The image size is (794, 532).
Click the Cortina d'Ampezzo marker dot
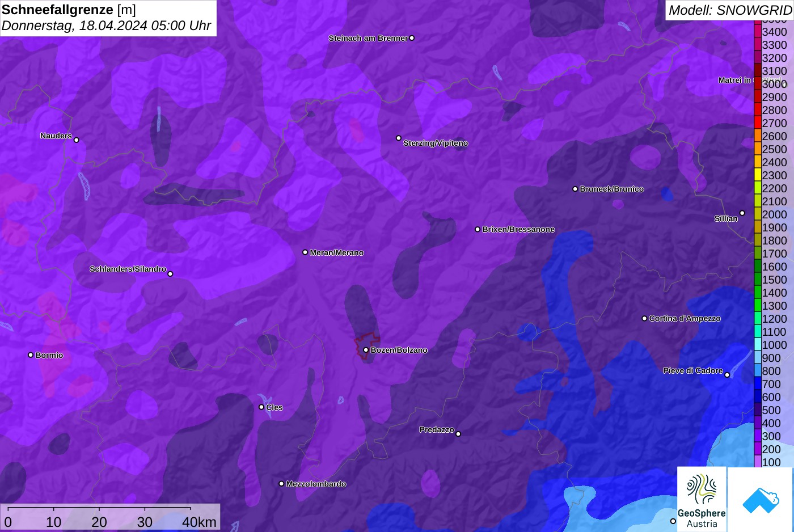(x=644, y=318)
